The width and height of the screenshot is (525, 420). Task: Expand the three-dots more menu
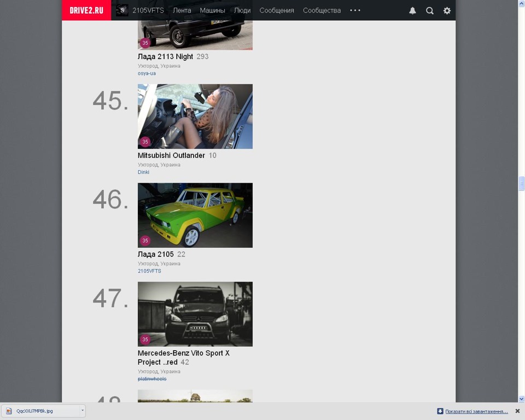[355, 10]
